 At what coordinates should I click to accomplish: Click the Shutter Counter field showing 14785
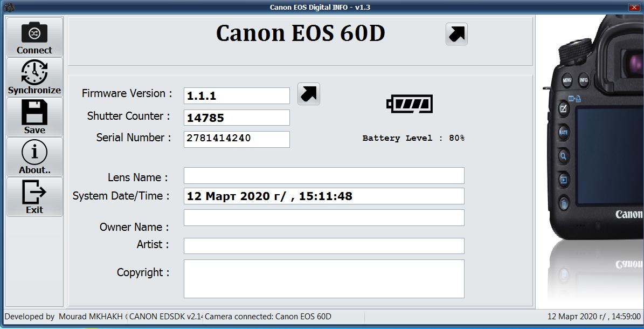237,118
